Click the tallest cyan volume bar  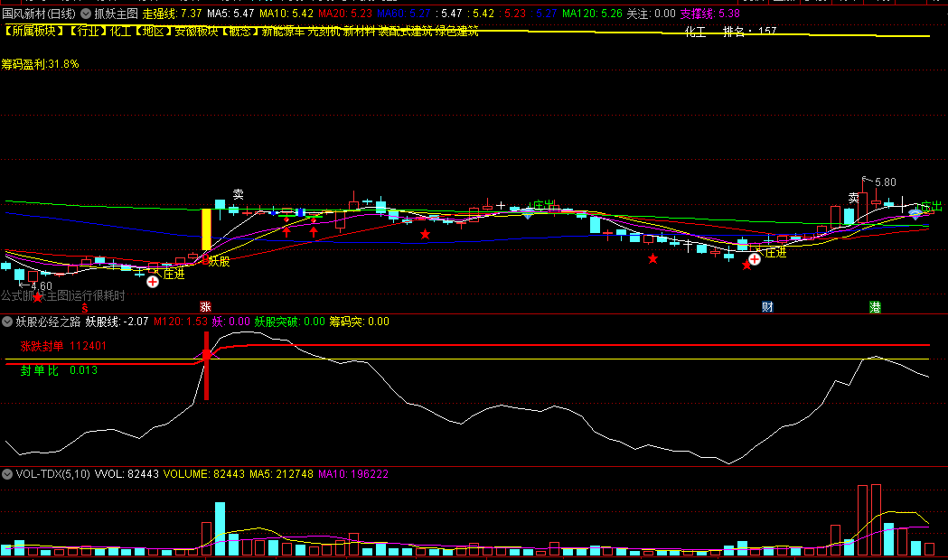[220, 528]
